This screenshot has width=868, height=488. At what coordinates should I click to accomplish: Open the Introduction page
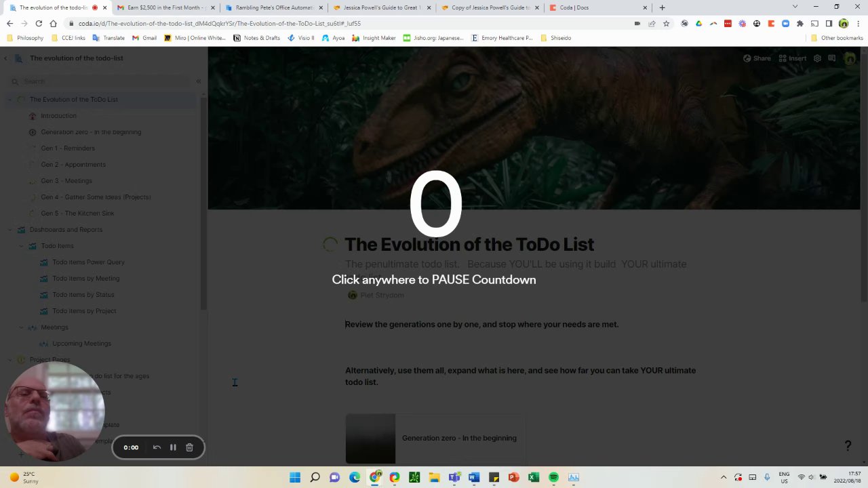(x=58, y=116)
